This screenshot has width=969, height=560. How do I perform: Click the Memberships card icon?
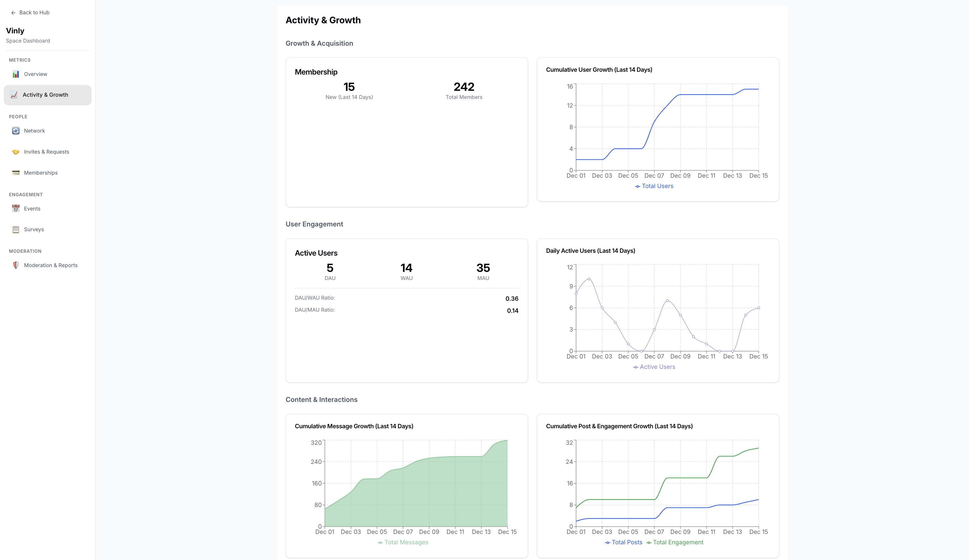[x=16, y=173]
